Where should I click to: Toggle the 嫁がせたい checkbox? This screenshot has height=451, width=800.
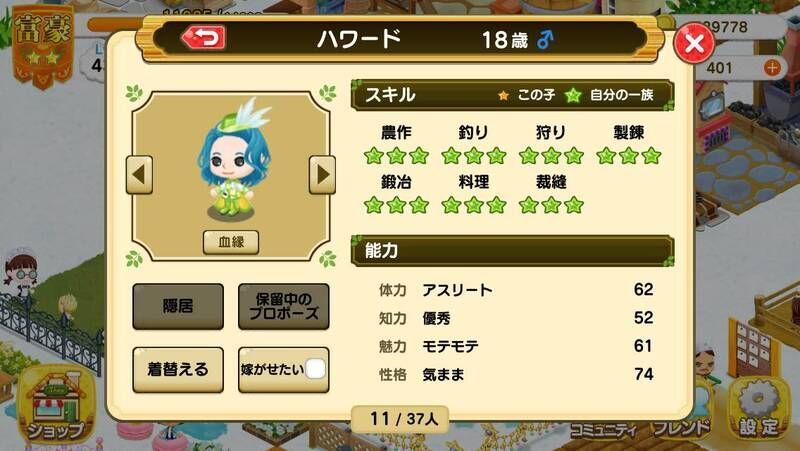tap(315, 369)
